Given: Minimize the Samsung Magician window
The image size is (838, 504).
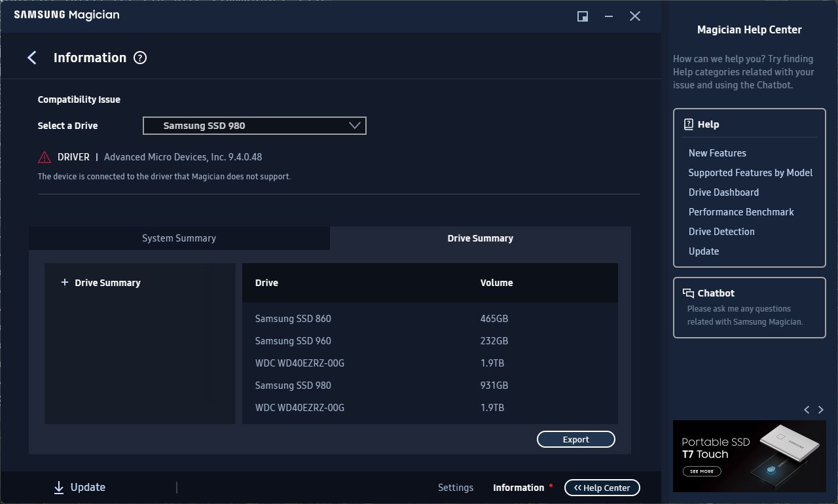Looking at the screenshot, I should tap(609, 16).
